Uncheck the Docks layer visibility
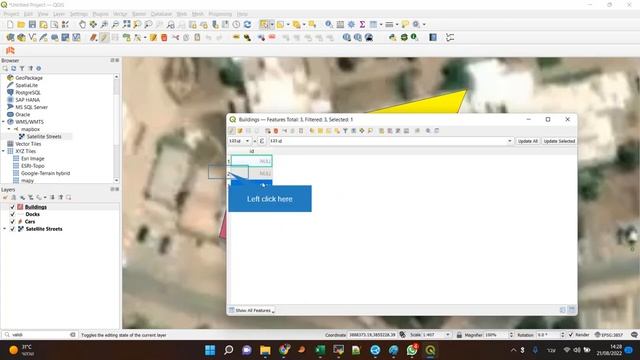The image size is (640, 360). coord(12,214)
